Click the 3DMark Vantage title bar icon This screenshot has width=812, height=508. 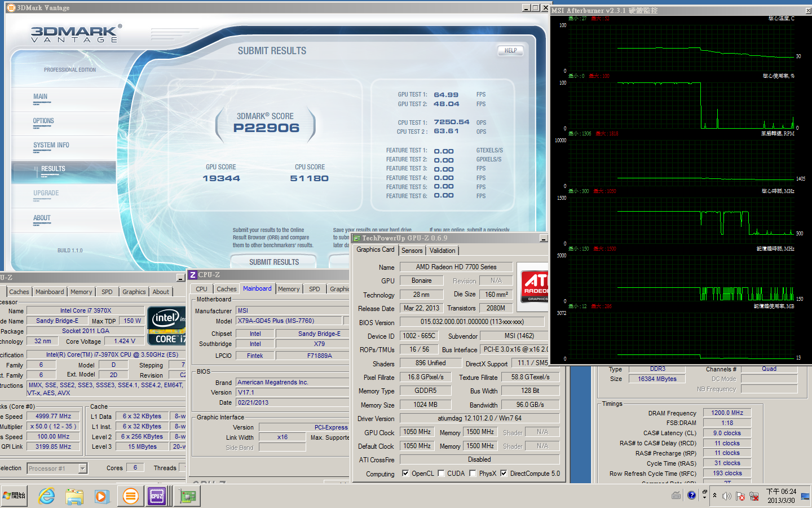coord(11,7)
